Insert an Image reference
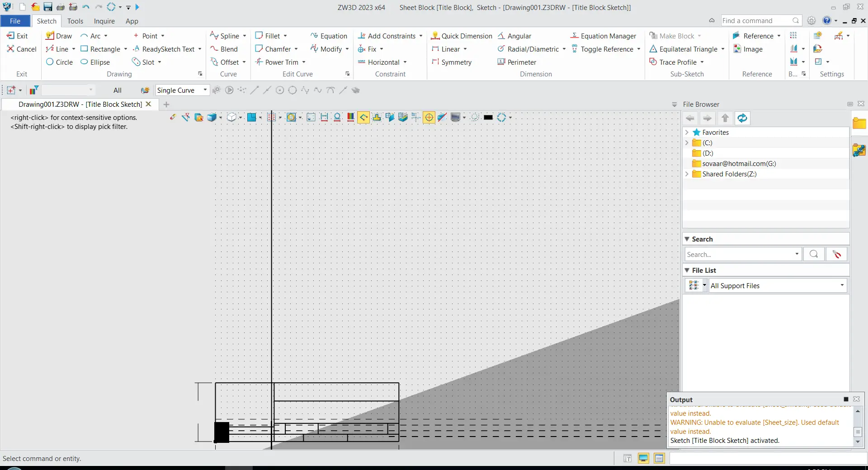Image resolution: width=868 pixels, height=470 pixels. tap(748, 49)
